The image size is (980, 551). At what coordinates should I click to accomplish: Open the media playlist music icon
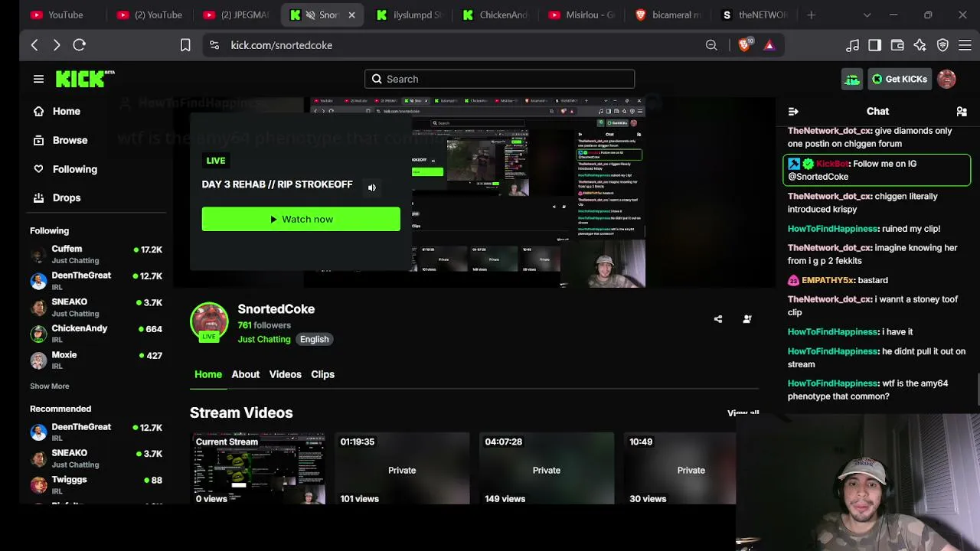point(852,45)
